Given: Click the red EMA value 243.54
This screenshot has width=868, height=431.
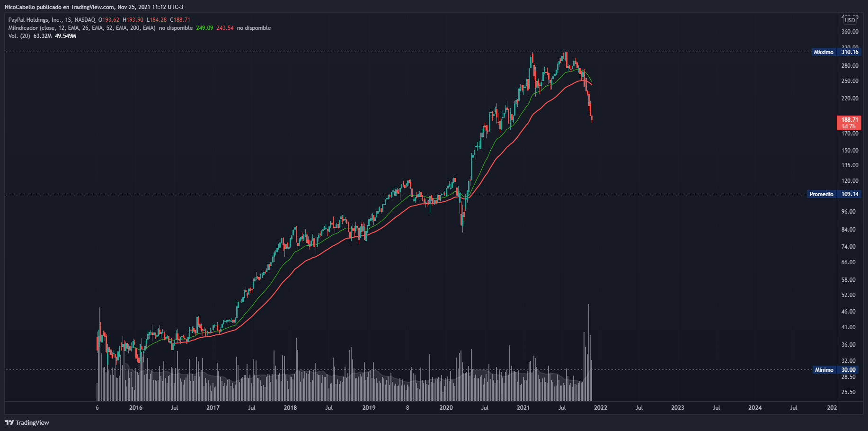Looking at the screenshot, I should [x=225, y=28].
